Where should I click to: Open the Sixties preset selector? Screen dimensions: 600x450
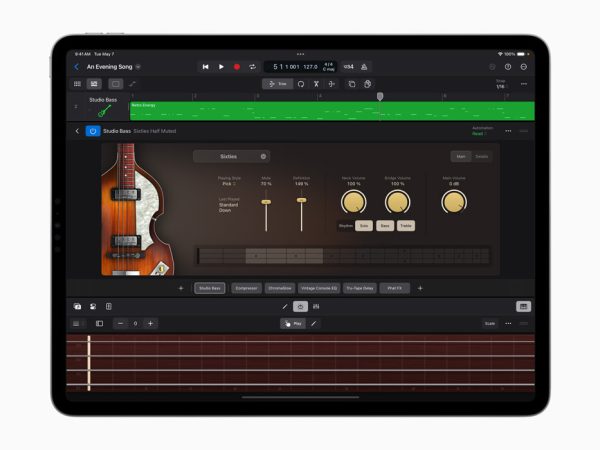tap(231, 156)
